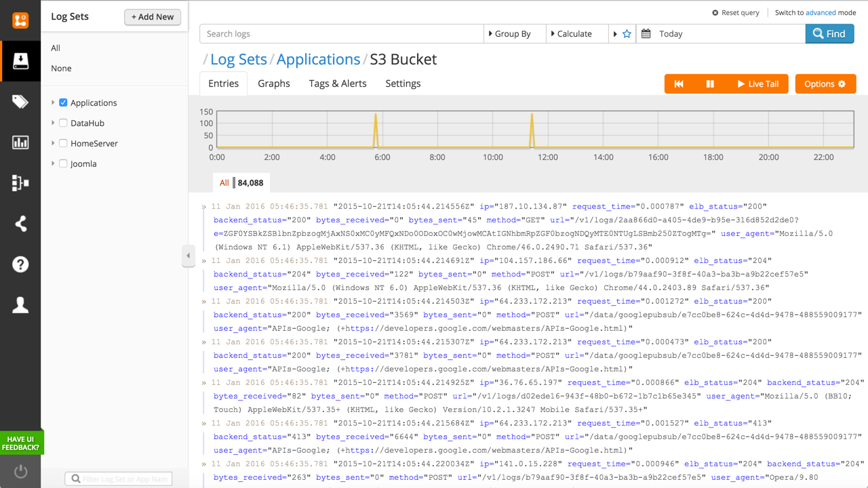Open the user account icon
Screen dimensions: 868x488
tap(20, 305)
